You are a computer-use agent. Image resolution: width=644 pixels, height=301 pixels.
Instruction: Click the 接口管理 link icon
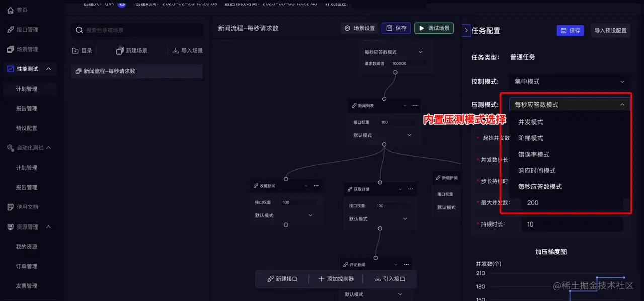tap(10, 30)
